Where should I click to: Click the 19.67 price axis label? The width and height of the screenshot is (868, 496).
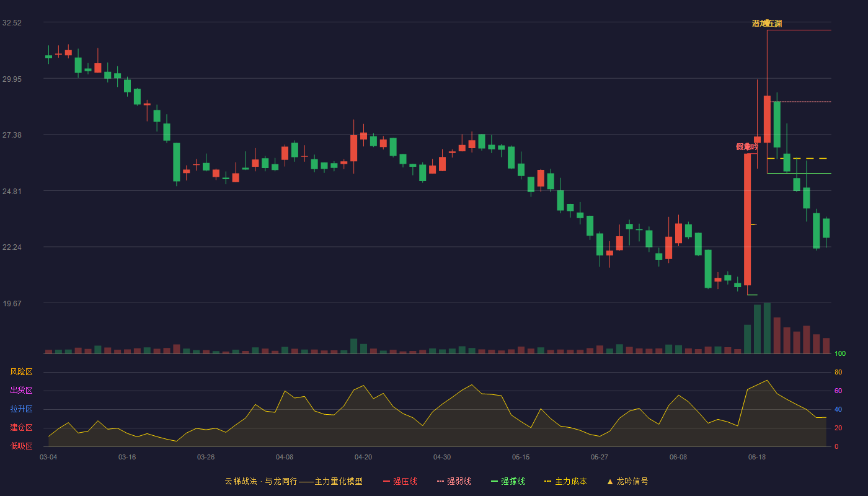(12, 303)
